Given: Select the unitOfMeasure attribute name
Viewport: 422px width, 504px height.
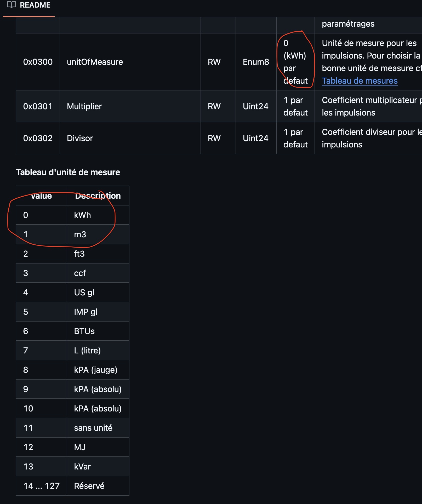Looking at the screenshot, I should pos(95,62).
